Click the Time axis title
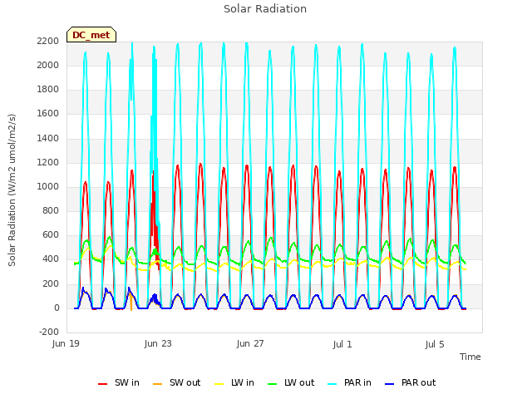The image size is (532, 399). click(x=470, y=357)
